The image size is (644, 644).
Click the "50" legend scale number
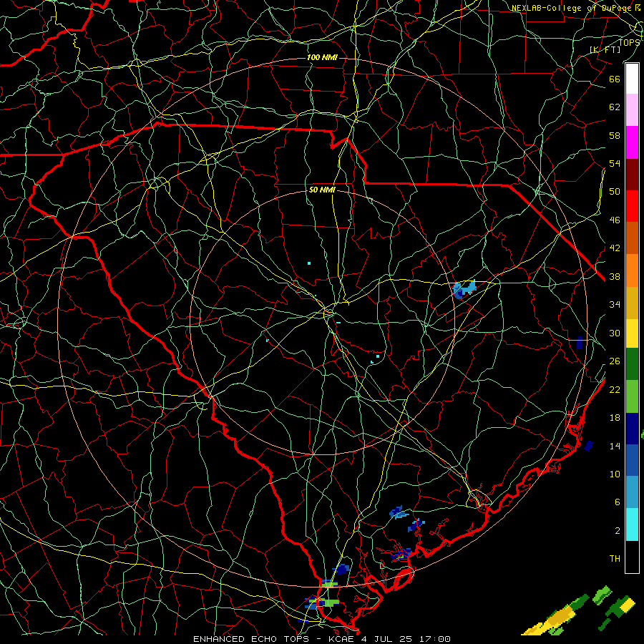tap(615, 192)
